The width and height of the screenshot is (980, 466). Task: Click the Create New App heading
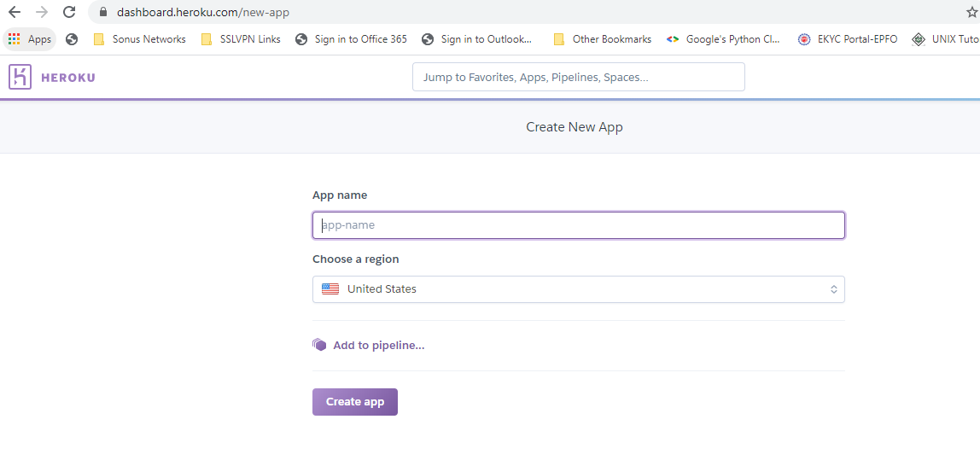[575, 127]
